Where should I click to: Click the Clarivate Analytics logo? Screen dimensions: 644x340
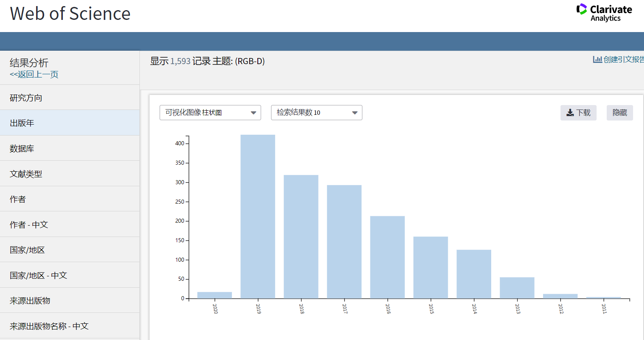(604, 13)
